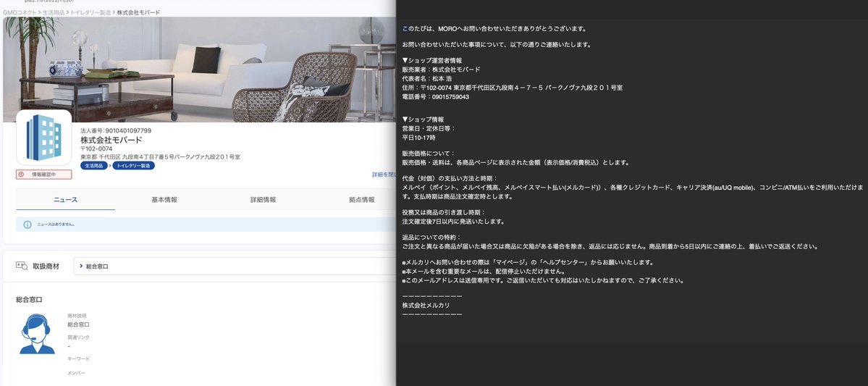Click the 取扱商材 section icon
This screenshot has height=386, width=868.
22,267
